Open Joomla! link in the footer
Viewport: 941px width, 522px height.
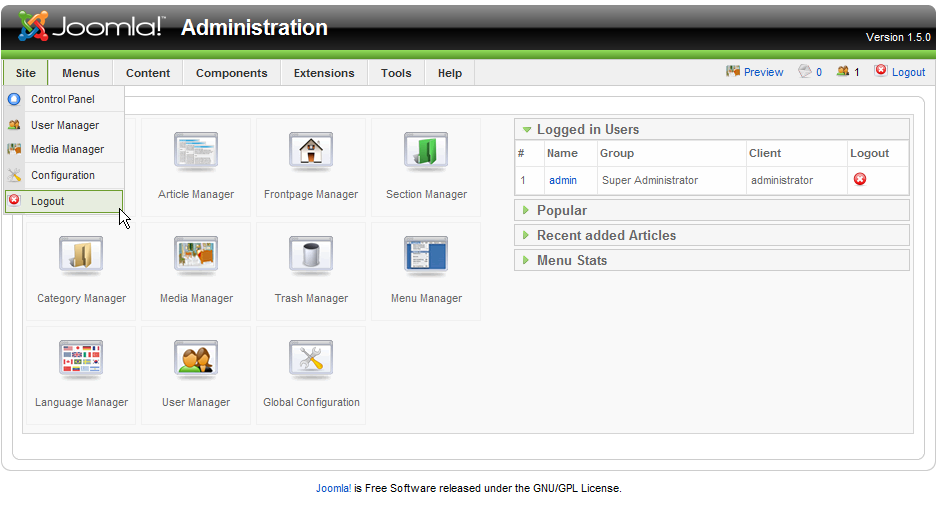(333, 489)
